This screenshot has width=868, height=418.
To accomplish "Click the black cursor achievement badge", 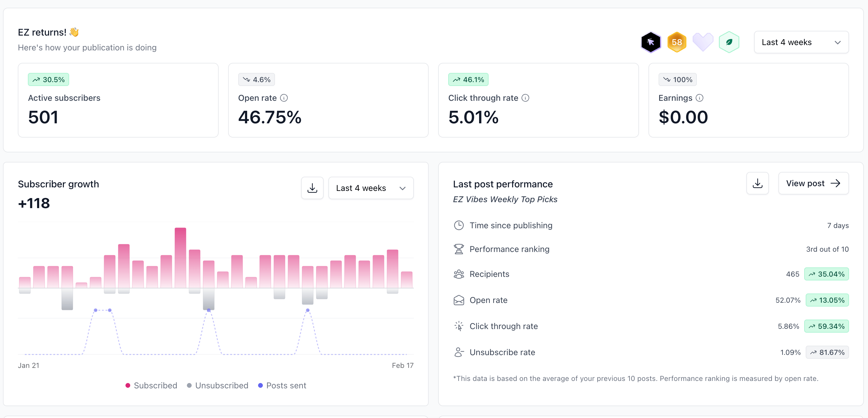I will click(650, 42).
